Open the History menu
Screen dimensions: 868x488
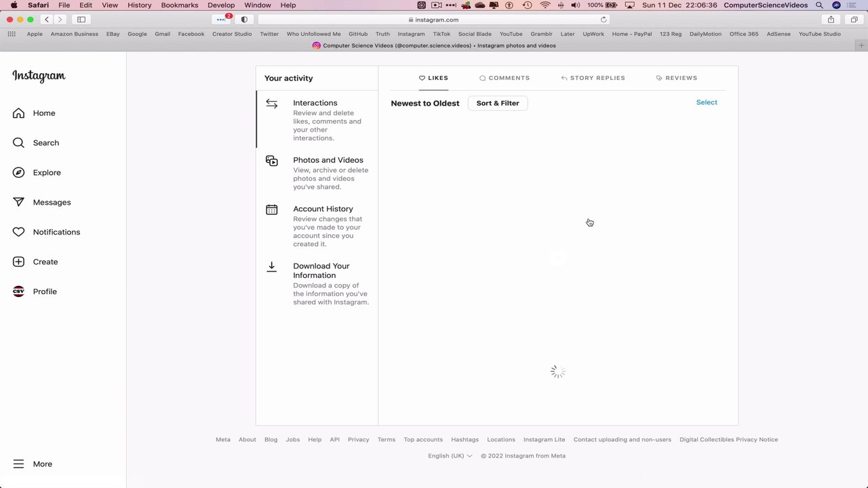pyautogui.click(x=140, y=5)
